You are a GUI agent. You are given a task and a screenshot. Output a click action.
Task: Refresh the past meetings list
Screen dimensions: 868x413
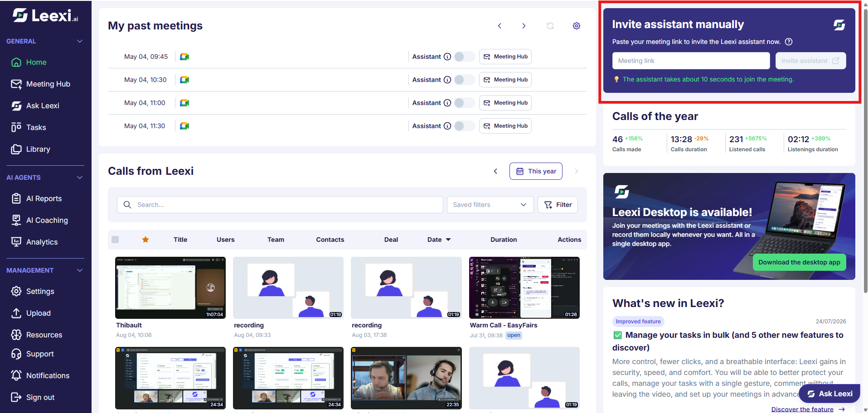(550, 26)
